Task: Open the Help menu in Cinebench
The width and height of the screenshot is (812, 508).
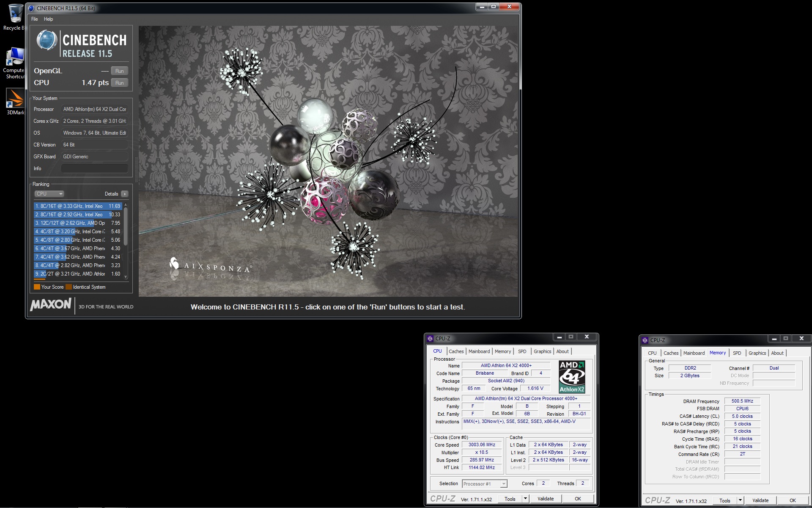Action: pos(49,19)
